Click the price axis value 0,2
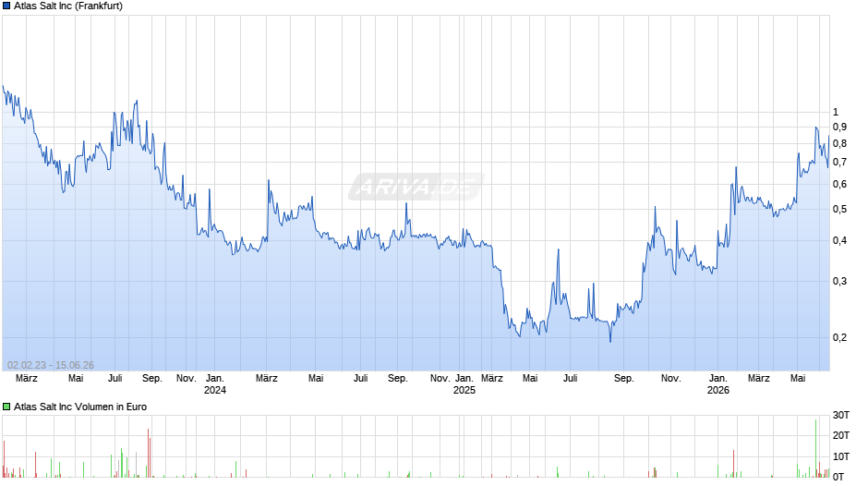The image size is (868, 486). 839,337
